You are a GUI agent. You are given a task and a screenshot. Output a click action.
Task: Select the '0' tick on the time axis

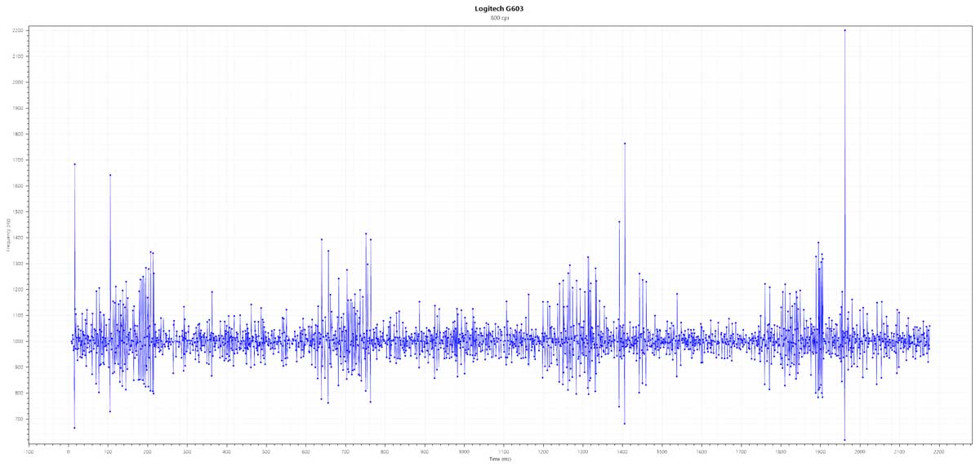click(x=69, y=451)
